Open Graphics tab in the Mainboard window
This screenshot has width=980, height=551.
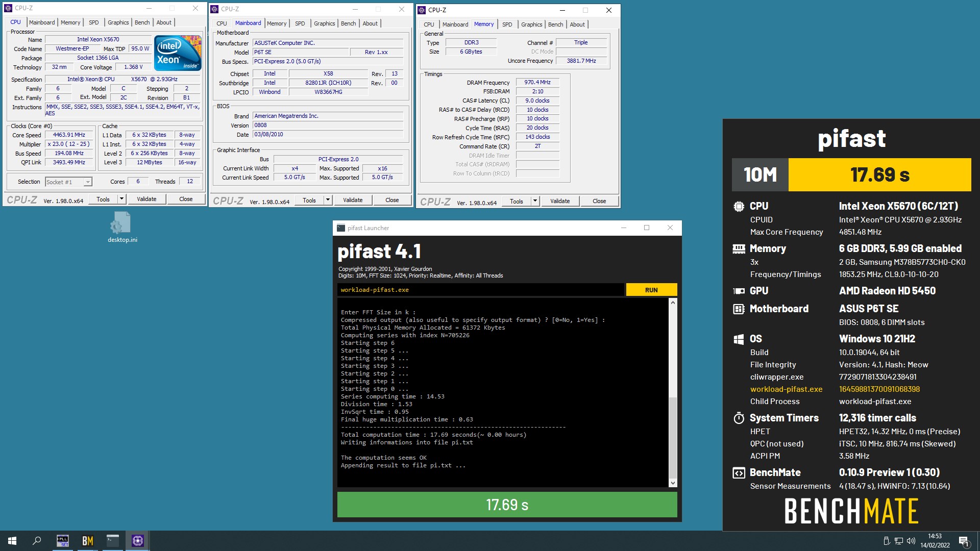[324, 23]
